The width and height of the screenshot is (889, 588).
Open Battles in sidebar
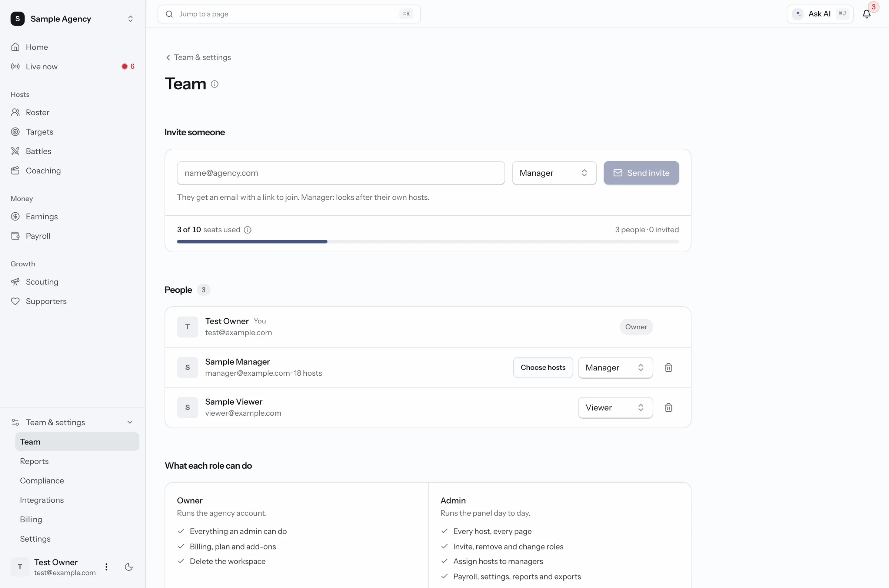pyautogui.click(x=73, y=152)
